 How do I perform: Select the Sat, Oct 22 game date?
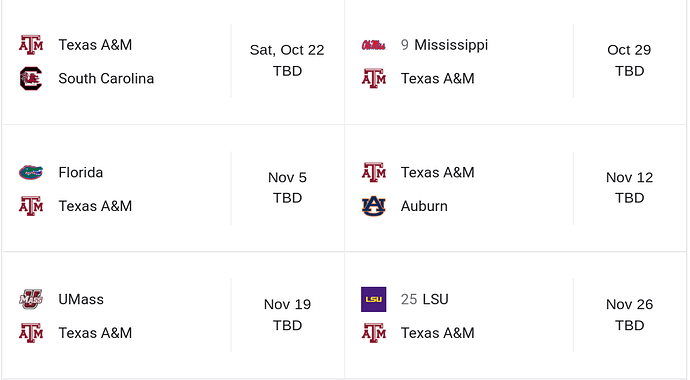(287, 50)
